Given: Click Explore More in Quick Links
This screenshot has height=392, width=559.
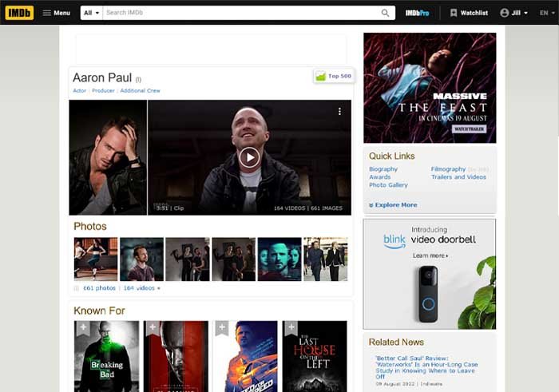Looking at the screenshot, I should pyautogui.click(x=395, y=205).
